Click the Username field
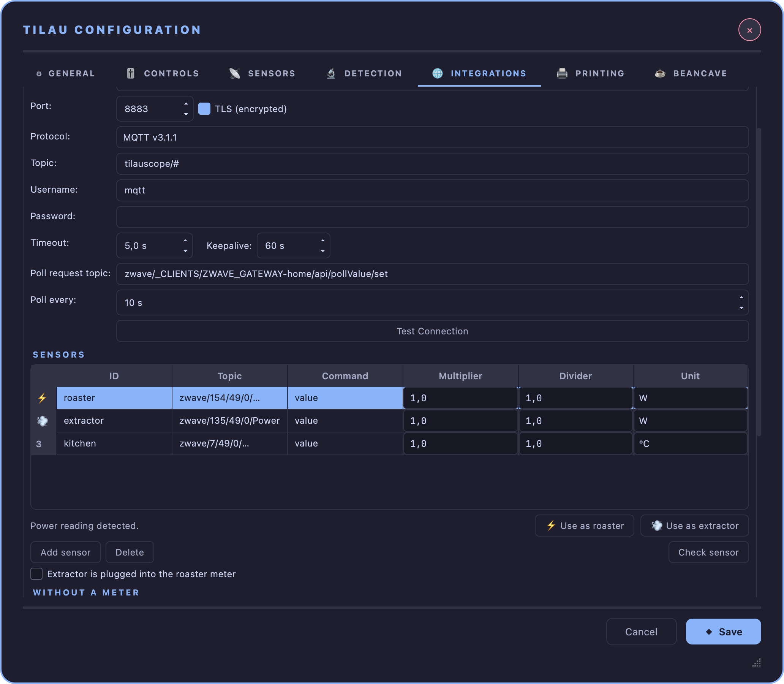 [432, 190]
